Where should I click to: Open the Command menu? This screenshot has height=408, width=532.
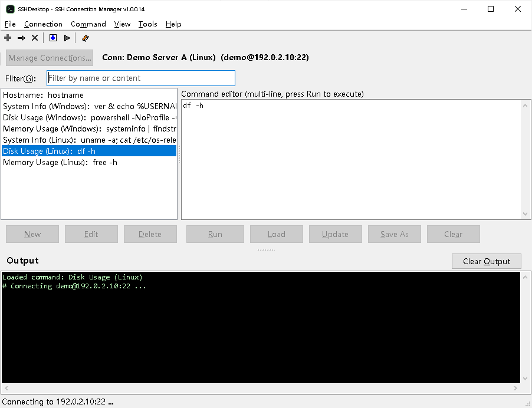[88, 24]
